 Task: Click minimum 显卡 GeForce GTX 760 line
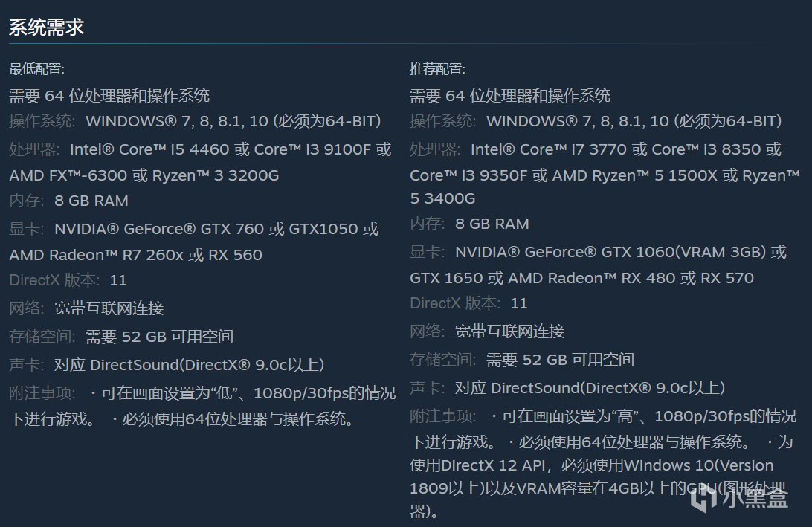pos(194,229)
